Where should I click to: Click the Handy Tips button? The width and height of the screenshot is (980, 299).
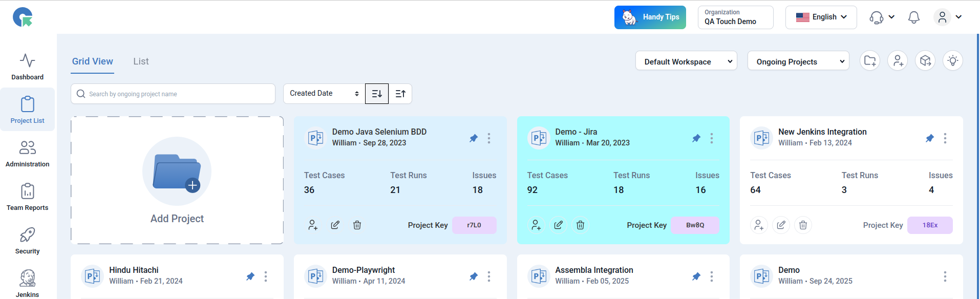pos(650,17)
